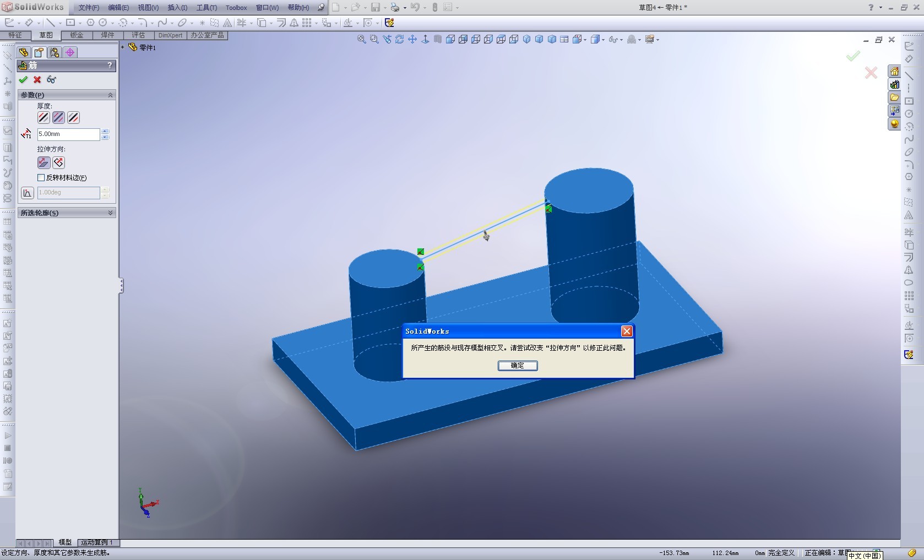The height and width of the screenshot is (560, 924).
Task: Enable the 反转材料边 checkbox
Action: point(41,177)
